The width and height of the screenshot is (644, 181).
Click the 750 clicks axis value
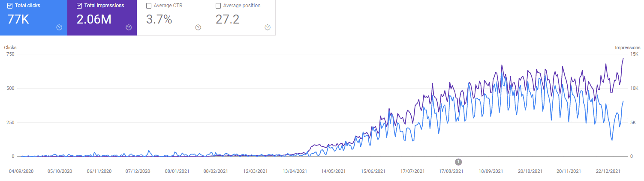pyautogui.click(x=9, y=54)
